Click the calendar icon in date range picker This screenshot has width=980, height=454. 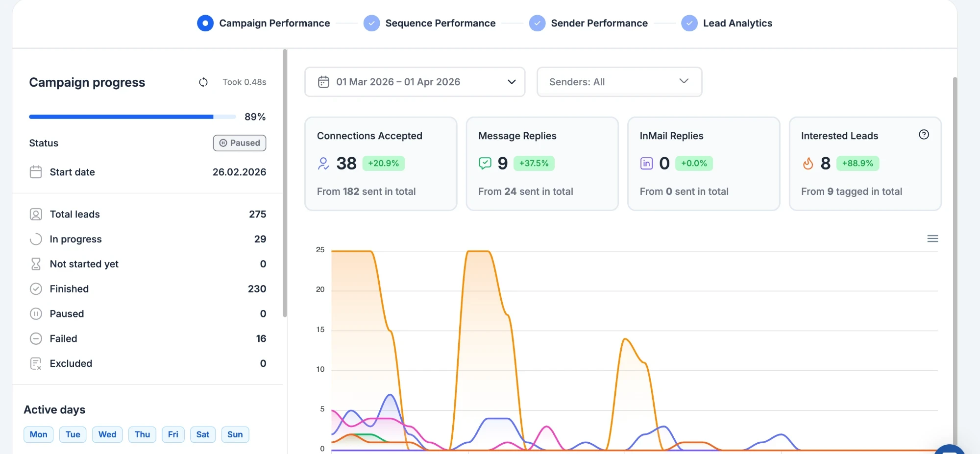pyautogui.click(x=323, y=82)
